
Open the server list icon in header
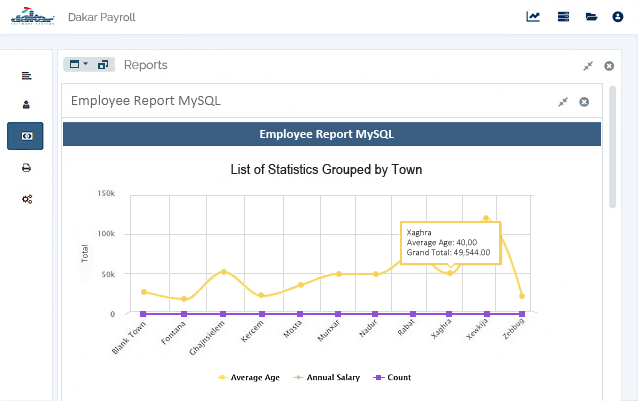tap(564, 17)
